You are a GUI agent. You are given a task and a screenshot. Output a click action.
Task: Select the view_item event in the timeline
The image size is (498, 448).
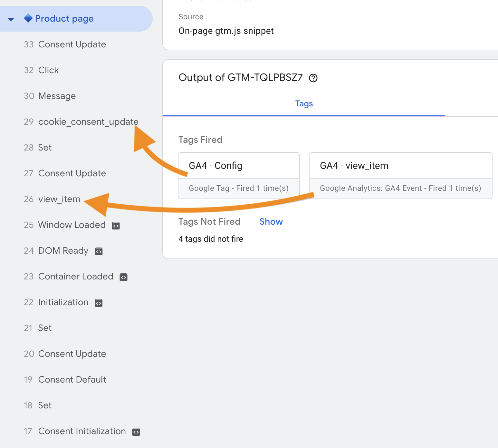click(59, 199)
